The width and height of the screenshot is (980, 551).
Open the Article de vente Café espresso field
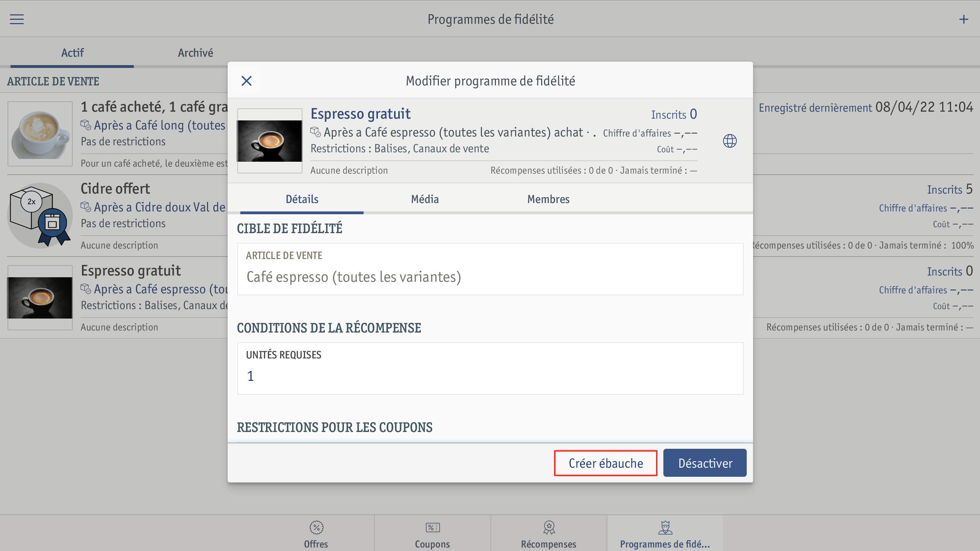click(490, 269)
